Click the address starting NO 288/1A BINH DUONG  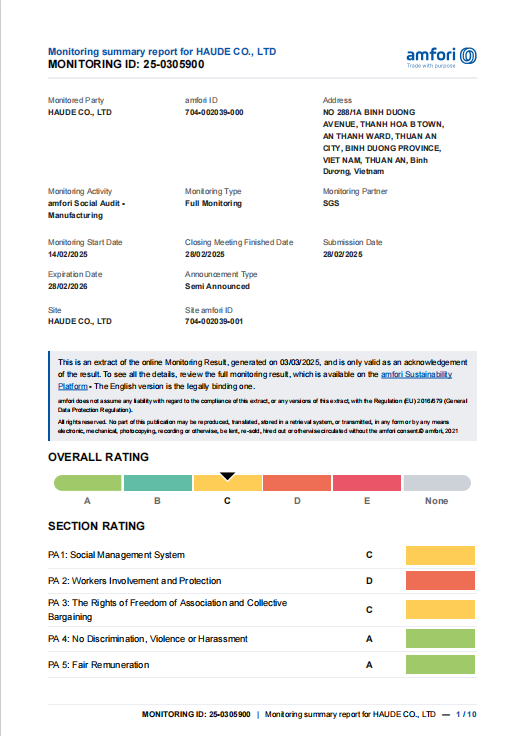(x=383, y=142)
